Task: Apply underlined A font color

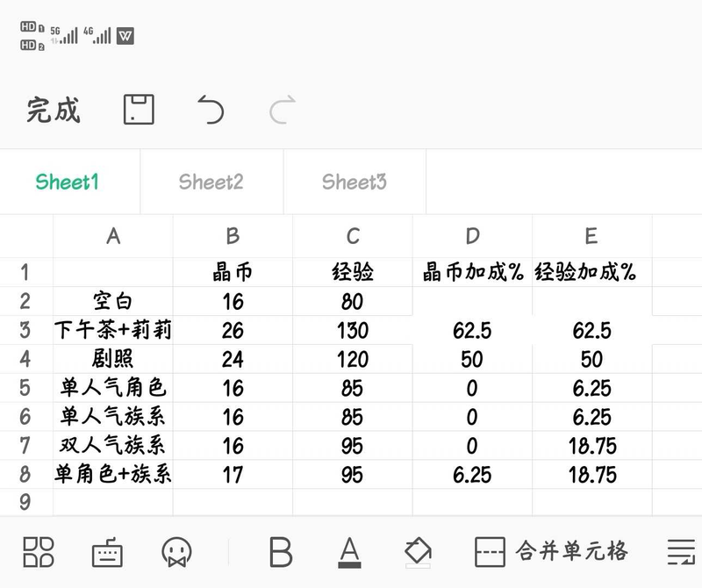Action: click(x=349, y=551)
